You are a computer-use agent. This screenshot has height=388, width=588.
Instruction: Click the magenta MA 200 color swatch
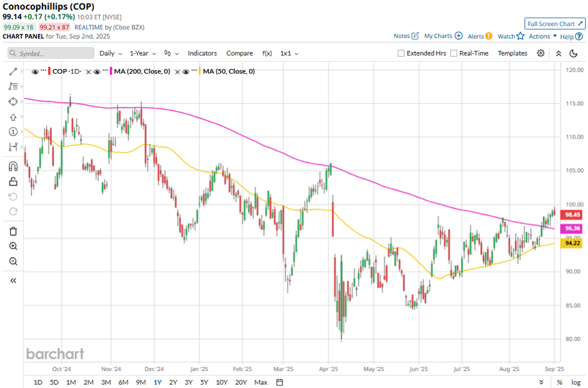pyautogui.click(x=111, y=71)
